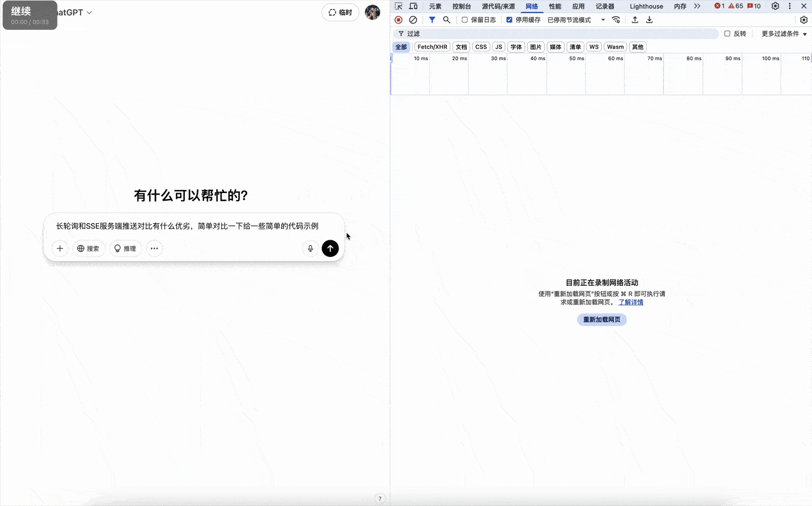Screen dimensions: 812x506
Task: Open the Lighthouse panel
Action: (646, 6)
